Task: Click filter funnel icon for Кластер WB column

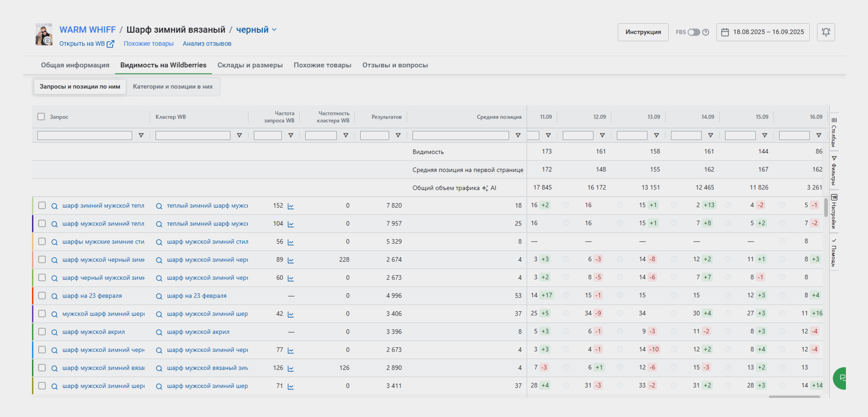Action: pyautogui.click(x=239, y=135)
